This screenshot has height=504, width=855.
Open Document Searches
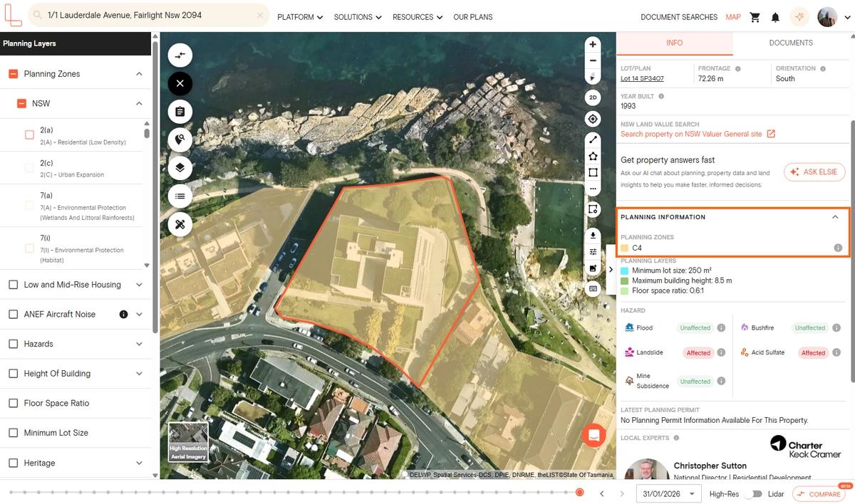point(679,17)
